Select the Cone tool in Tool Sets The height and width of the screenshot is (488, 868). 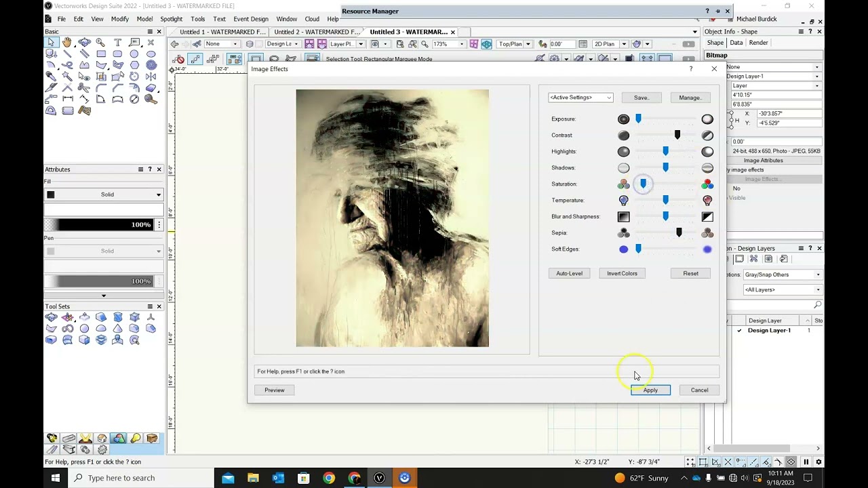click(x=117, y=328)
